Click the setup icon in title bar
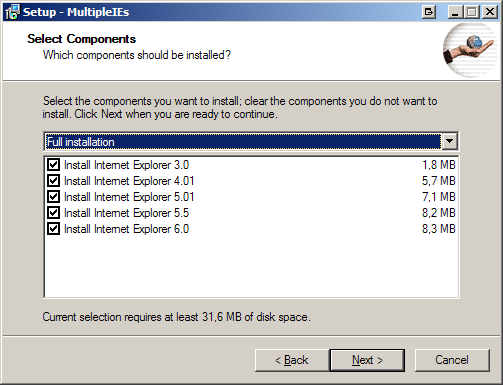This screenshot has height=385, width=503. [x=12, y=12]
